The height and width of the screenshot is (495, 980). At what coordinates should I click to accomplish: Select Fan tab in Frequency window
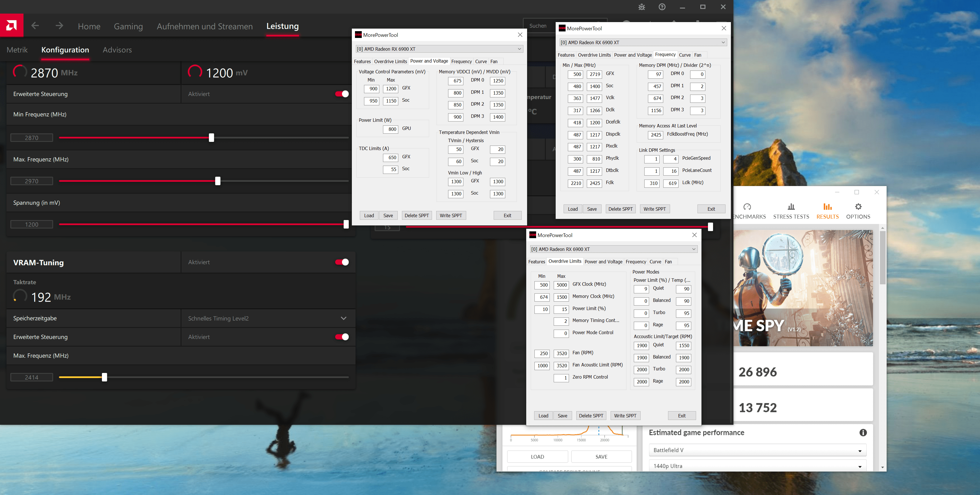pyautogui.click(x=698, y=55)
